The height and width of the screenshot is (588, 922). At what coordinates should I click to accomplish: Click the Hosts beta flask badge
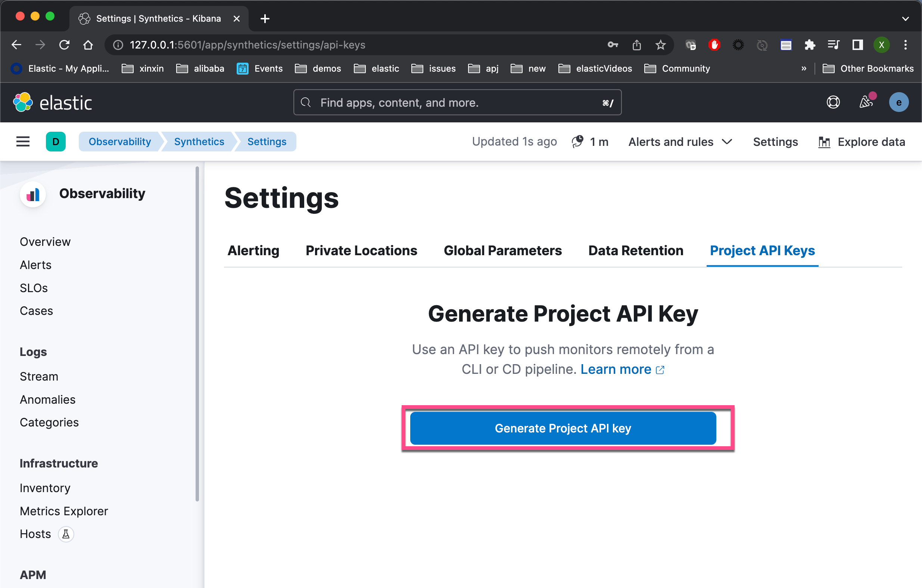pos(66,534)
